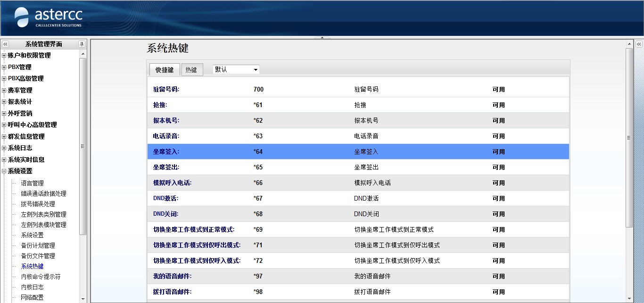
Task: Click the top header collapse arrow
Action: point(322,37)
